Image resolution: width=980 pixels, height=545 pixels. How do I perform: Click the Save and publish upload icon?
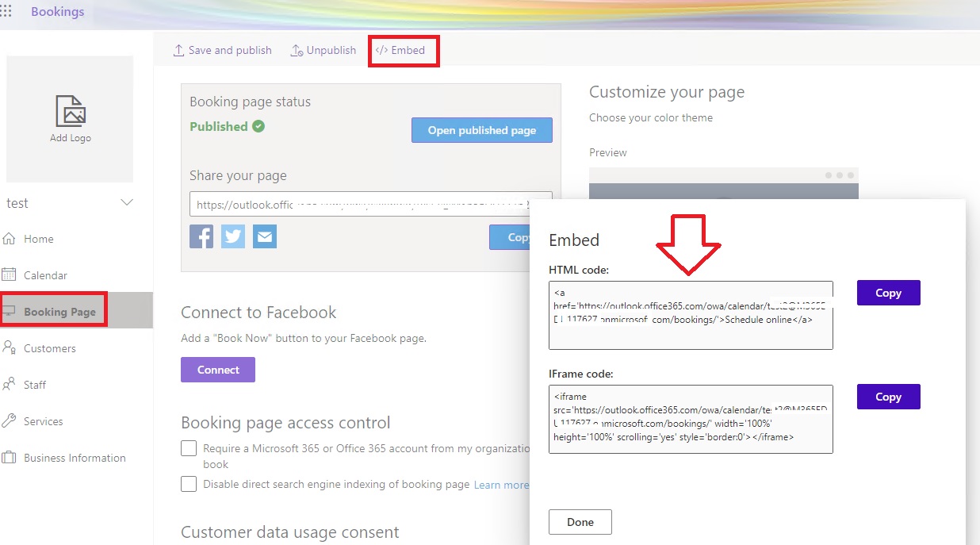pos(178,50)
